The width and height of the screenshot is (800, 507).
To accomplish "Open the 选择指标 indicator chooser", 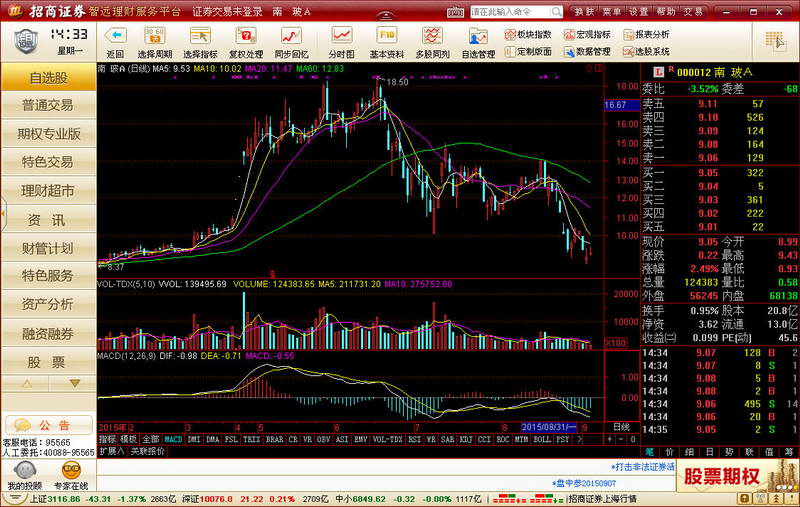I will tap(200, 38).
